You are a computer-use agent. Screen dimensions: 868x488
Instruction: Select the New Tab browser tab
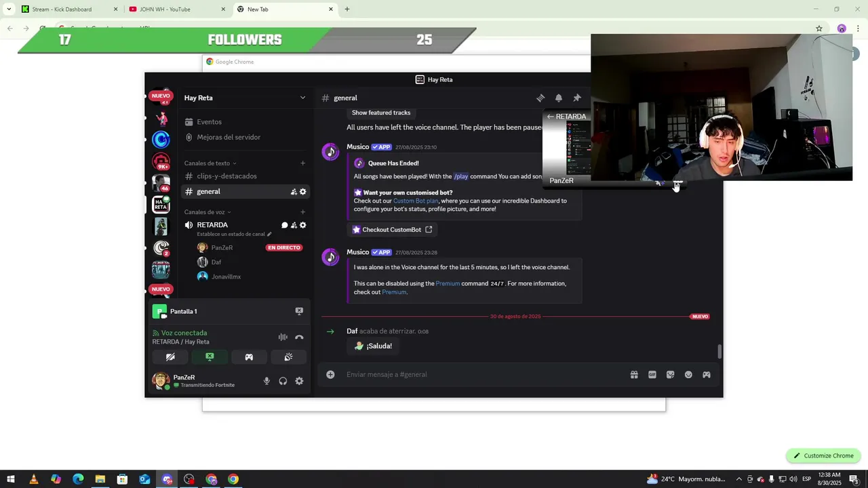285,9
